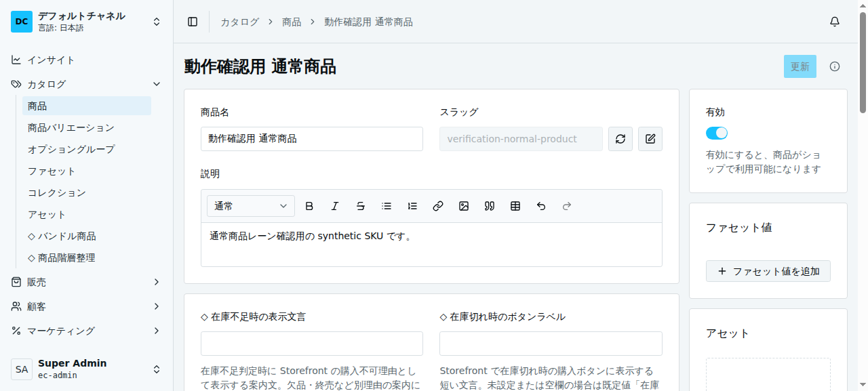Click the page vertical scrollbar

point(863,62)
